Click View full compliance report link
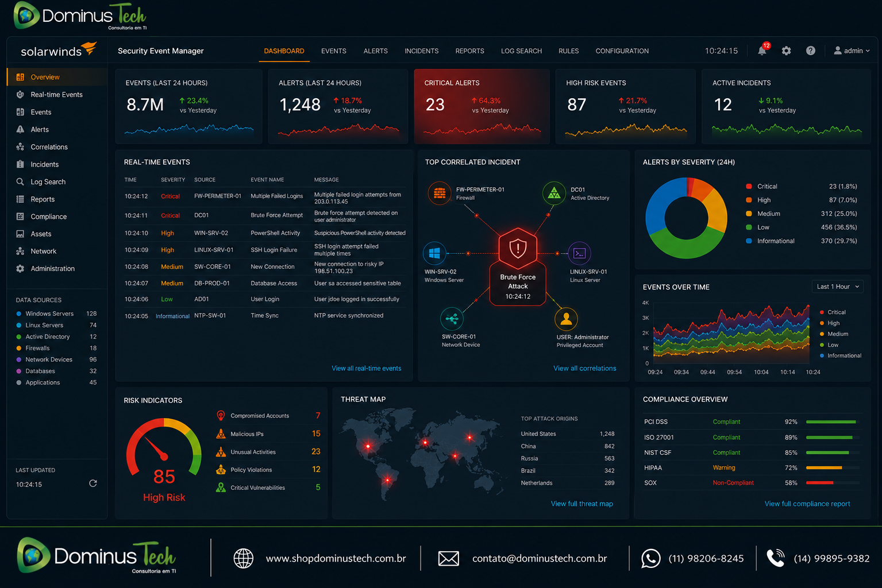 tap(807, 504)
